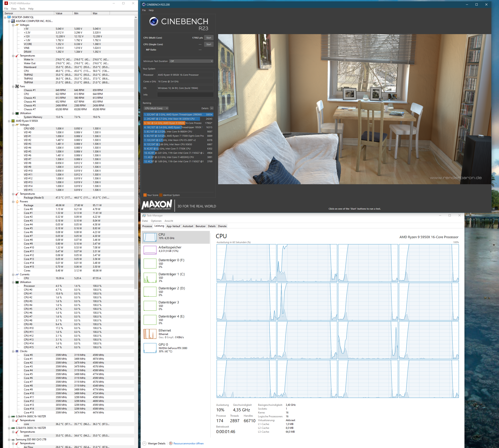Open Ansicht menu in Task-Manager
The image size is (499, 448).
[169, 221]
